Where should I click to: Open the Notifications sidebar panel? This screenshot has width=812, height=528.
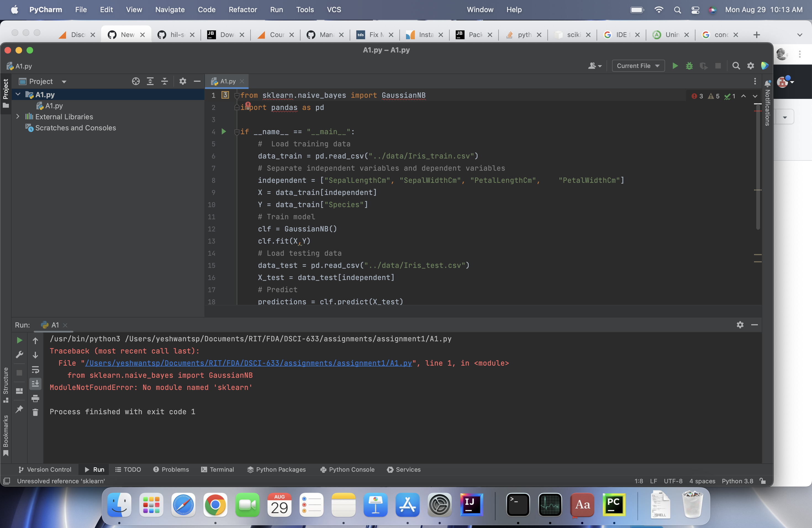pyautogui.click(x=767, y=106)
